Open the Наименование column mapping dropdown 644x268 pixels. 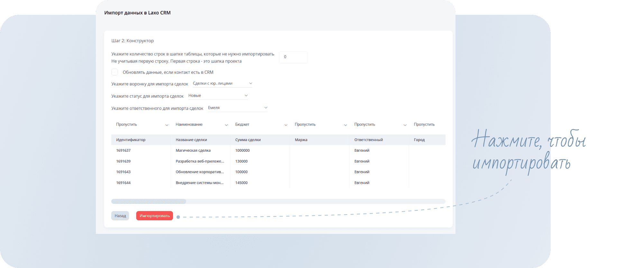click(201, 125)
